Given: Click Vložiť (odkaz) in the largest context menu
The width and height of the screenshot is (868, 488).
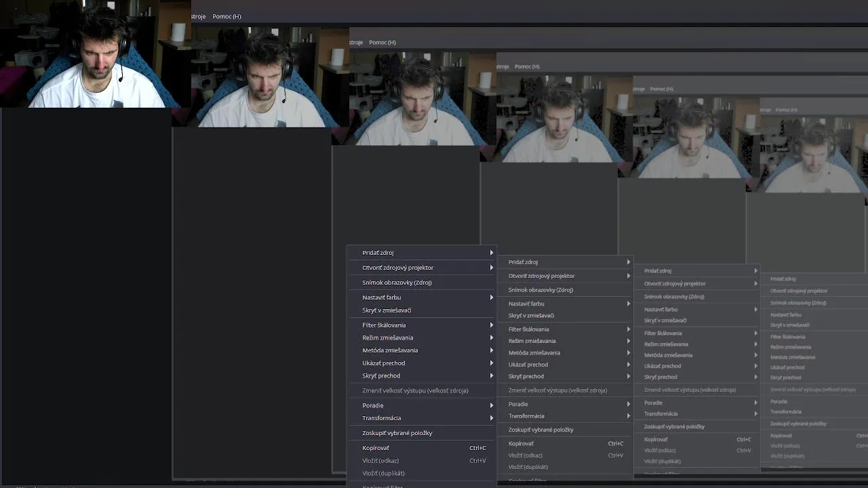Looking at the screenshot, I should click(x=422, y=461).
